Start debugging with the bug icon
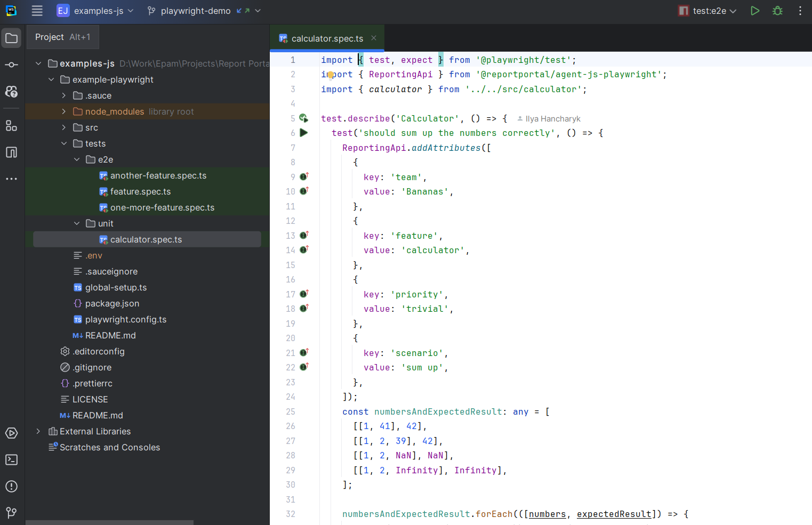 click(x=777, y=11)
